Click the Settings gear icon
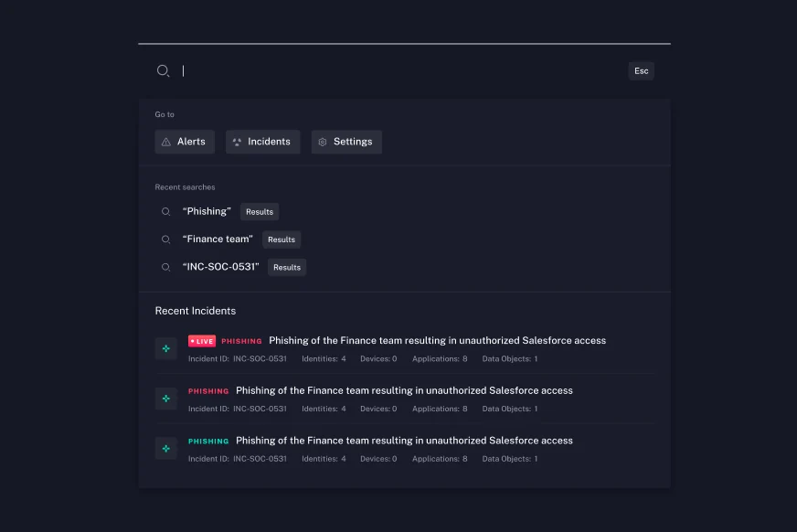This screenshot has width=797, height=532. click(x=323, y=143)
